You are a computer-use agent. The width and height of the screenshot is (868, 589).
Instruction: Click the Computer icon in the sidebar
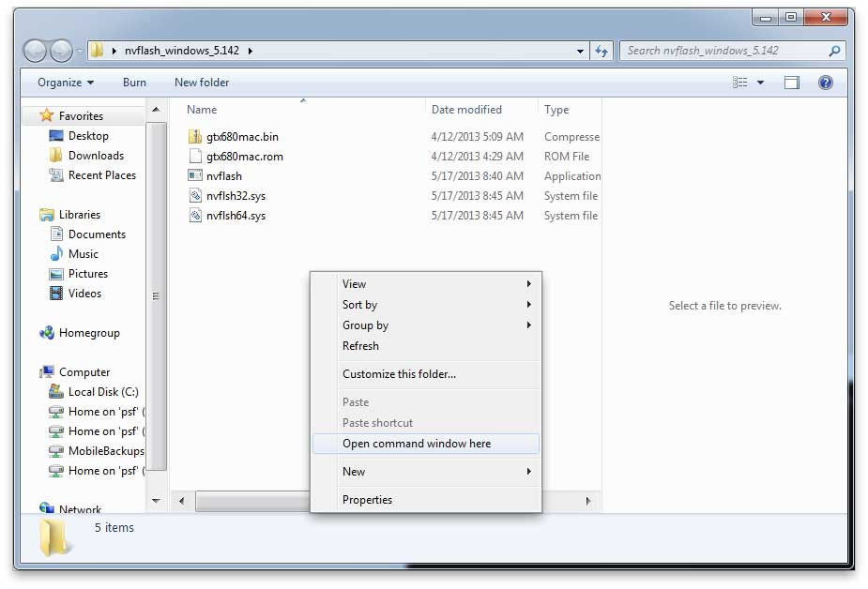tap(47, 371)
